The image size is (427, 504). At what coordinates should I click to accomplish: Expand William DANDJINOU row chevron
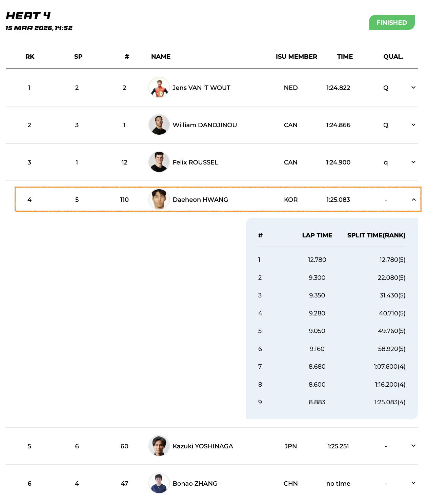tap(413, 125)
